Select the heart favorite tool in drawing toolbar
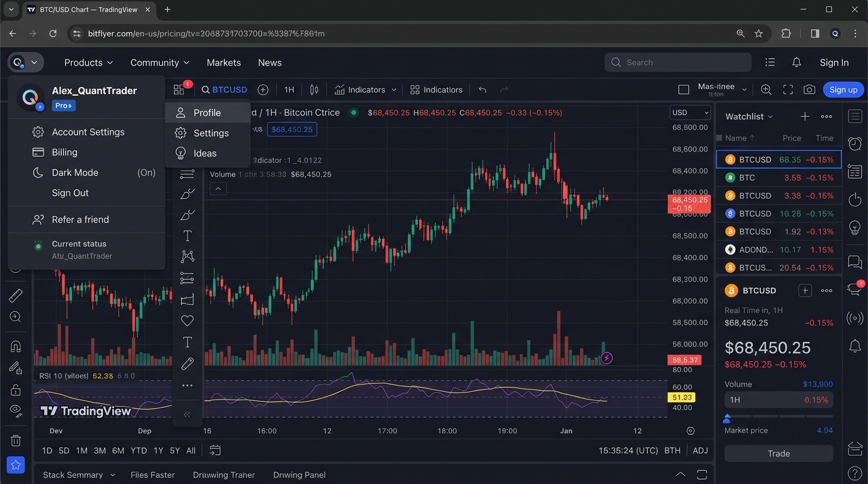 coord(187,321)
